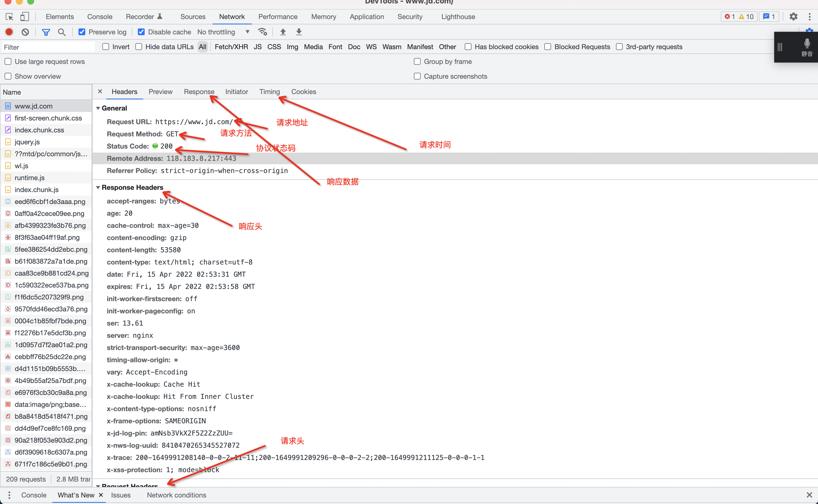Check the Capture screenshots option
This screenshot has height=504, width=818.
click(x=417, y=76)
